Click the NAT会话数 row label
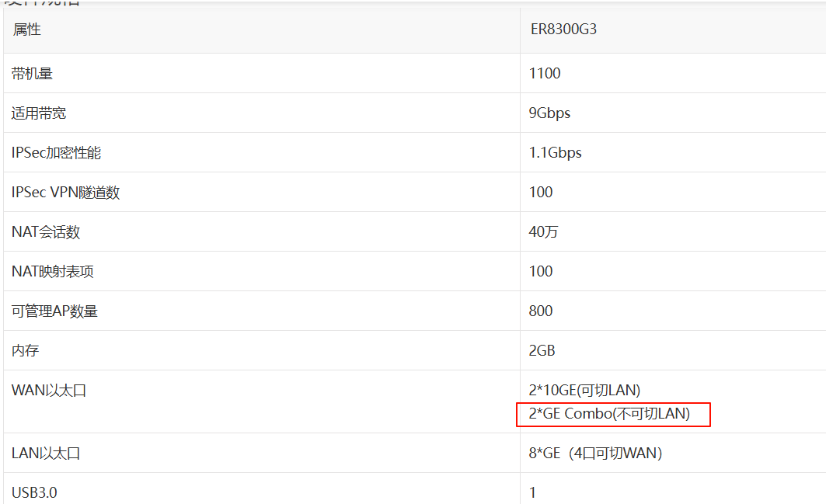The image size is (826, 504). 46,232
